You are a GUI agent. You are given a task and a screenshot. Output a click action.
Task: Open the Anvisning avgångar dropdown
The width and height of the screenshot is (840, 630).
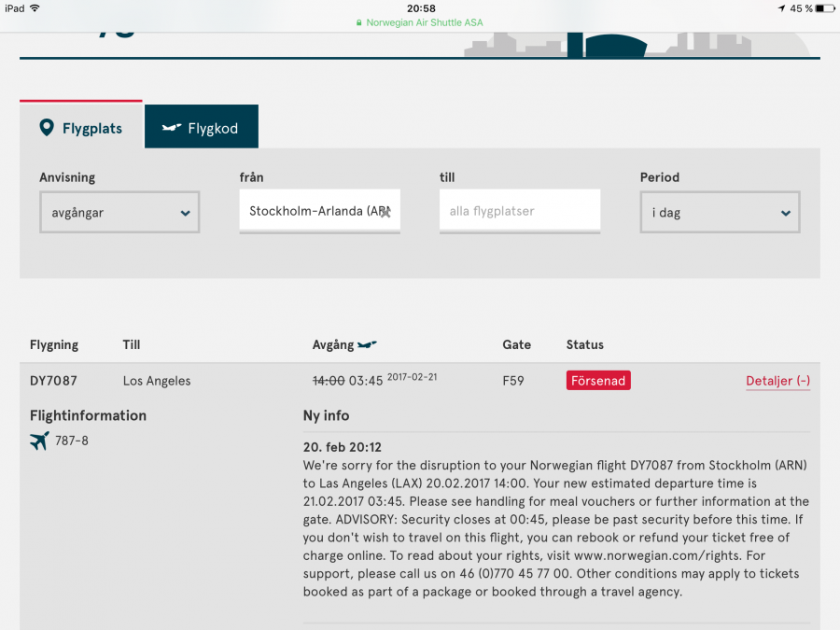click(119, 213)
